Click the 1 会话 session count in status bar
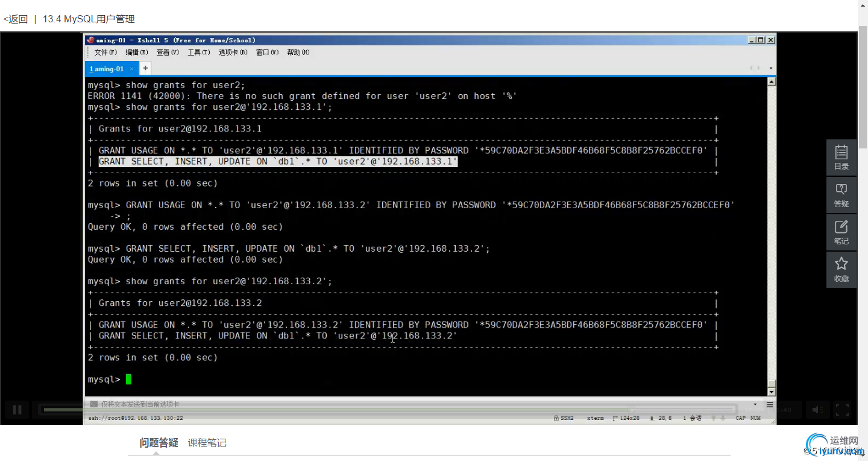 click(x=693, y=418)
